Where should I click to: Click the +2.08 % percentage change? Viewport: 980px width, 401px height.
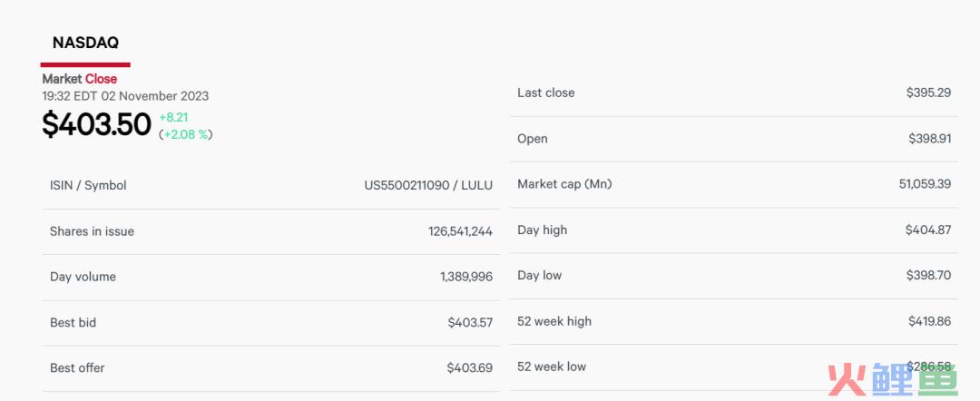(186, 134)
